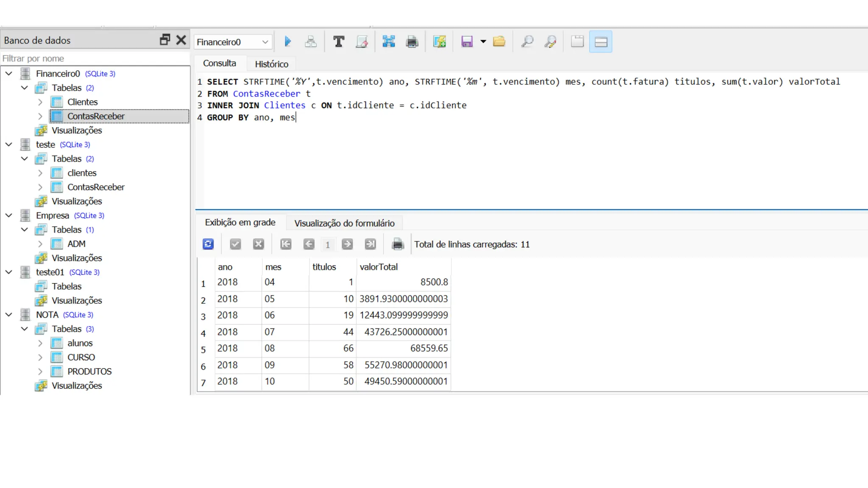Click the Filtrar por nome field
This screenshot has width=868, height=488.
(x=95, y=58)
